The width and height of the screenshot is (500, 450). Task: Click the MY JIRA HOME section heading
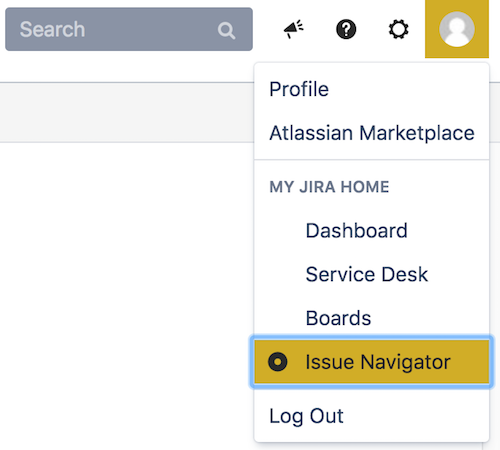pyautogui.click(x=329, y=187)
